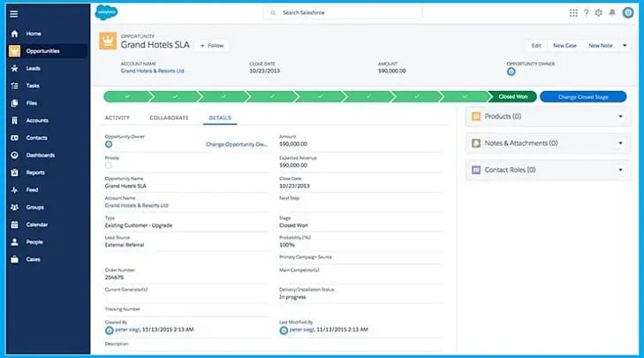Open the help question mark icon
This screenshot has width=644, height=358.
coord(586,13)
